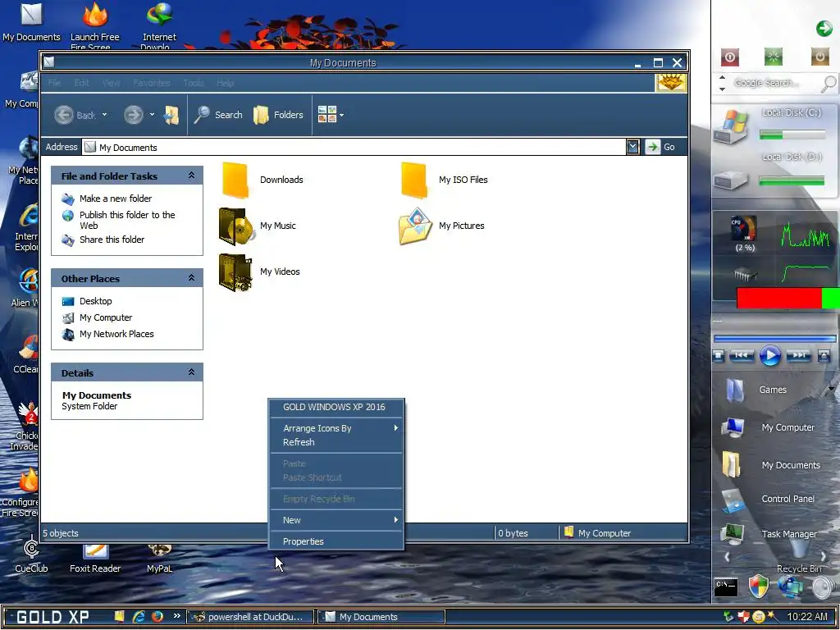Viewport: 840px width, 630px height.
Task: Choose Properties in the context menu
Action: point(336,541)
